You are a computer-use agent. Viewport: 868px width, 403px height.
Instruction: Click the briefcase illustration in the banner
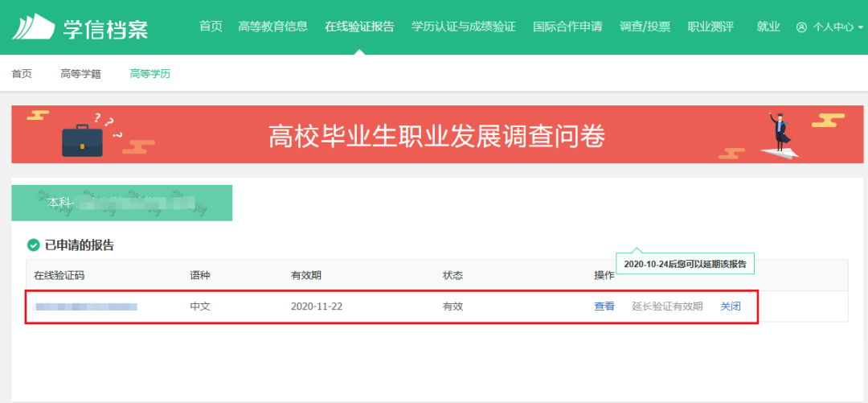(82, 138)
